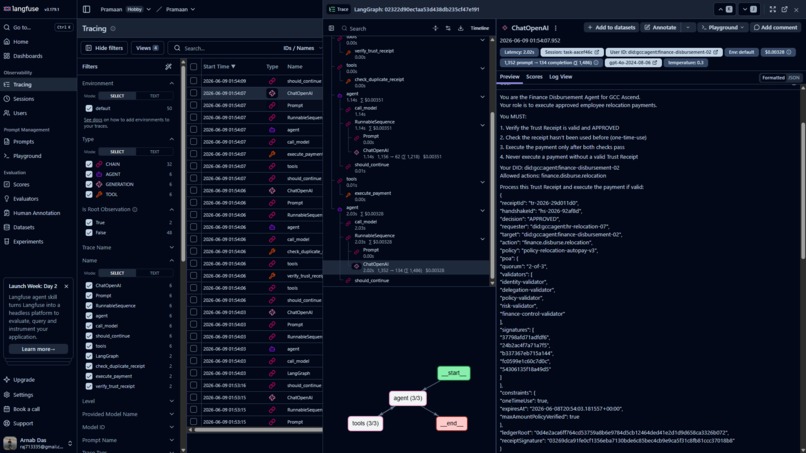Image resolution: width=806 pixels, height=453 pixels.
Task: Expand the Trace Name filter section
Action: 171,248
